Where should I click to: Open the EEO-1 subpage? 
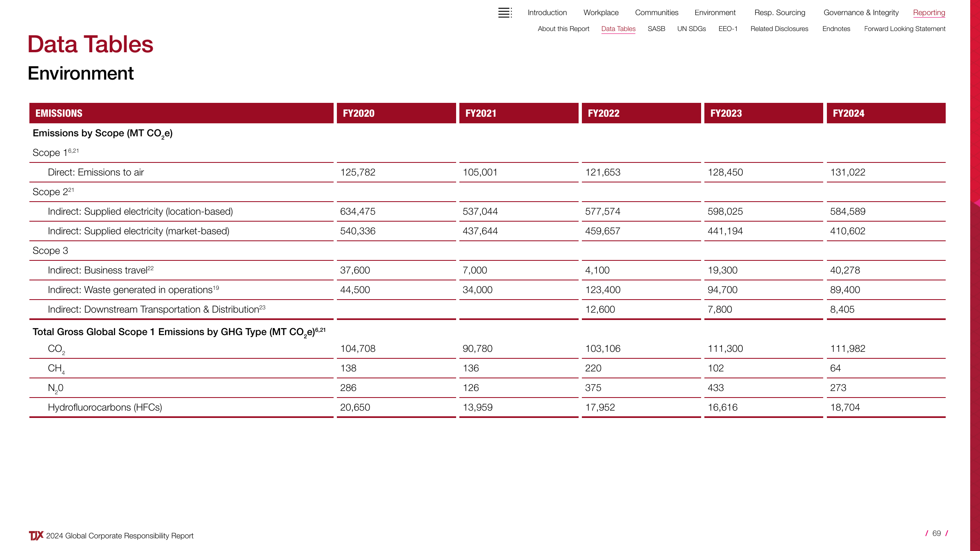click(728, 29)
